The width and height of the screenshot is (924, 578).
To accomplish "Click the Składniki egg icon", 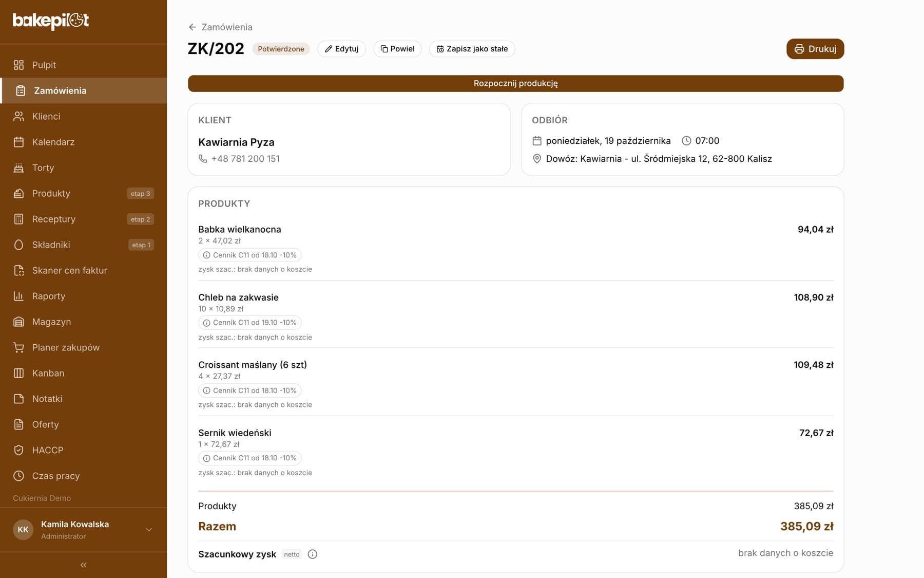I will (x=19, y=245).
